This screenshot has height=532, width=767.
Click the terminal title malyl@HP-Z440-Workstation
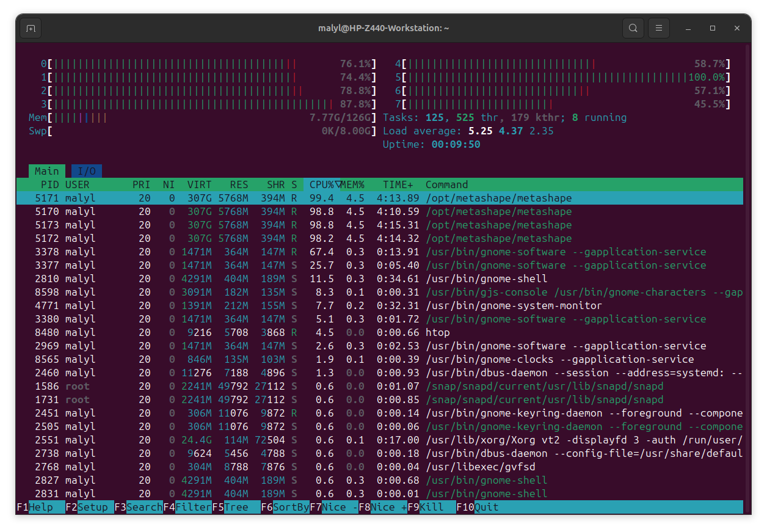383,28
